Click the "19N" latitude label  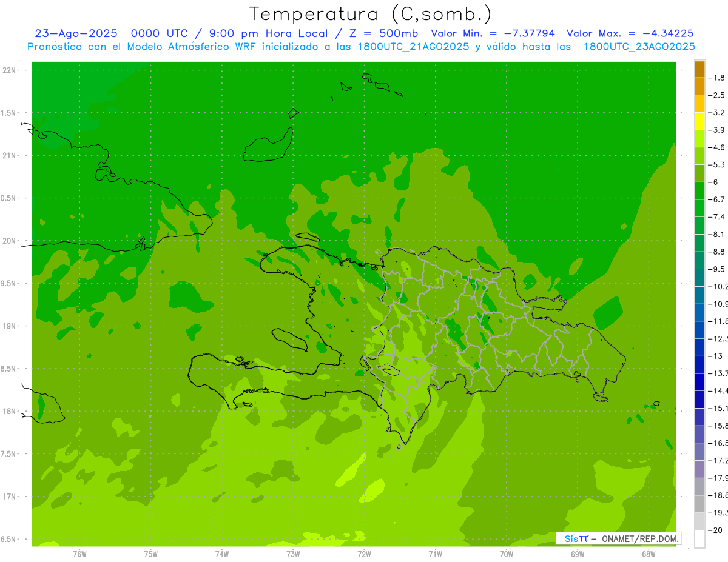pyautogui.click(x=9, y=326)
